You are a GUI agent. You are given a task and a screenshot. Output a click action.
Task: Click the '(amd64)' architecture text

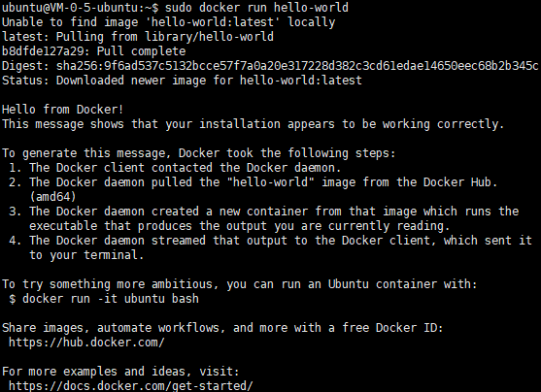(x=52, y=197)
